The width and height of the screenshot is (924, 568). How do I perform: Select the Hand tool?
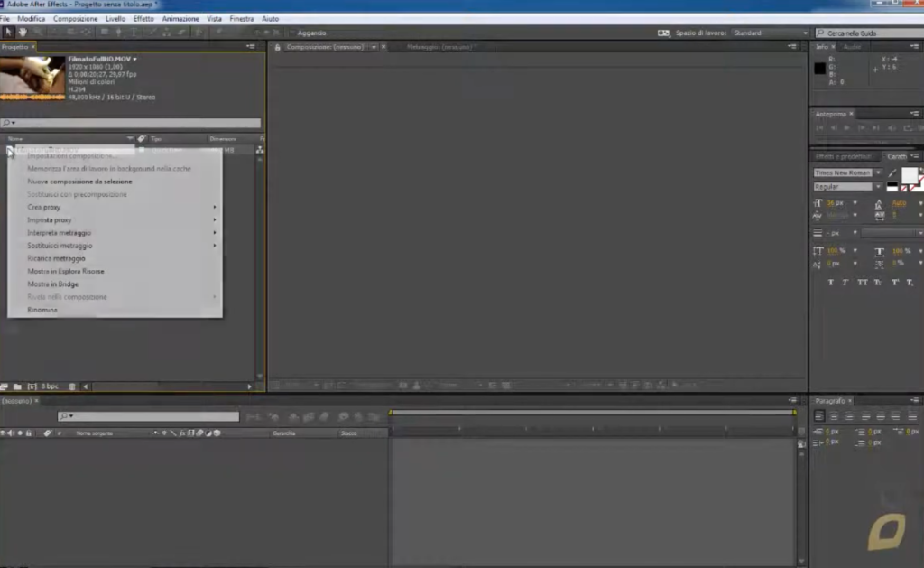pyautogui.click(x=23, y=32)
